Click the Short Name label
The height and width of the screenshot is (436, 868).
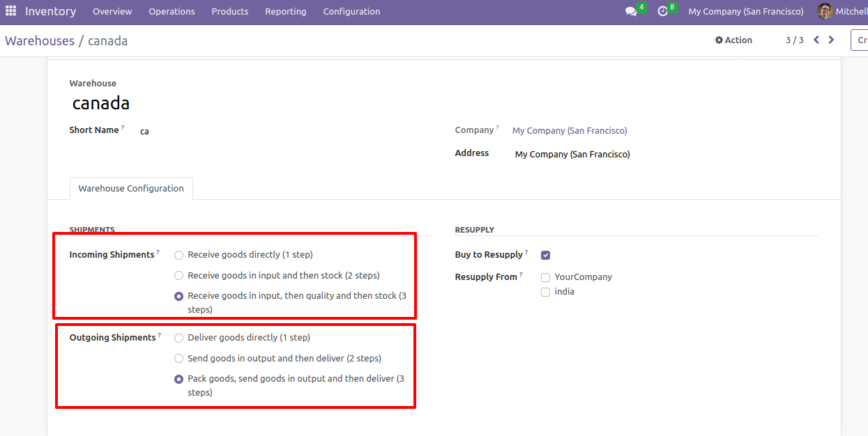(x=94, y=130)
